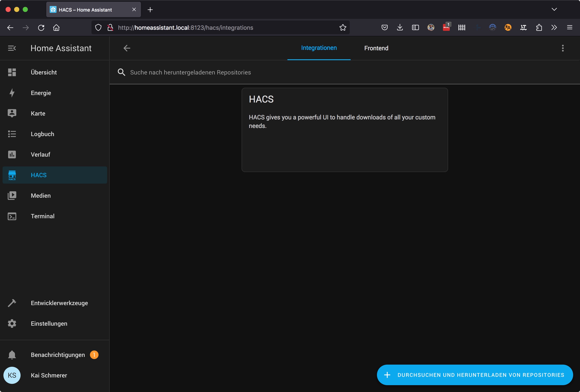Collapse the Home Assistant sidebar menu
The image size is (580, 392).
(12, 48)
